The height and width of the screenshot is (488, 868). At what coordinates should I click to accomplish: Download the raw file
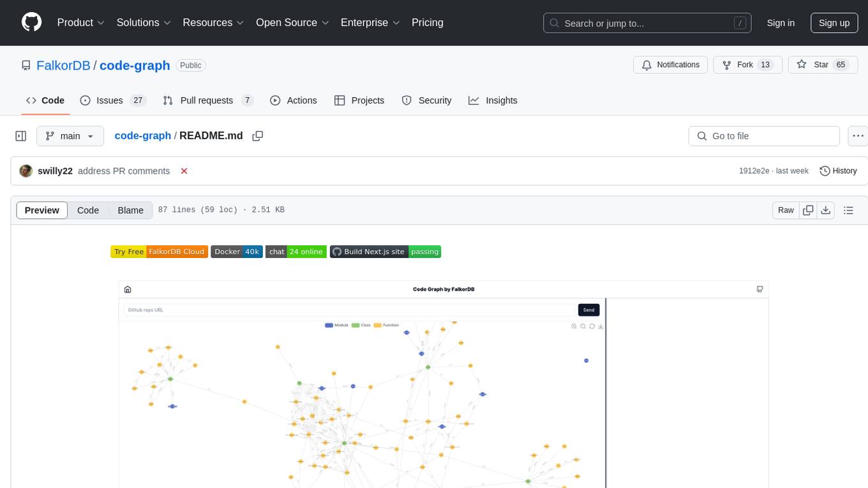point(826,210)
